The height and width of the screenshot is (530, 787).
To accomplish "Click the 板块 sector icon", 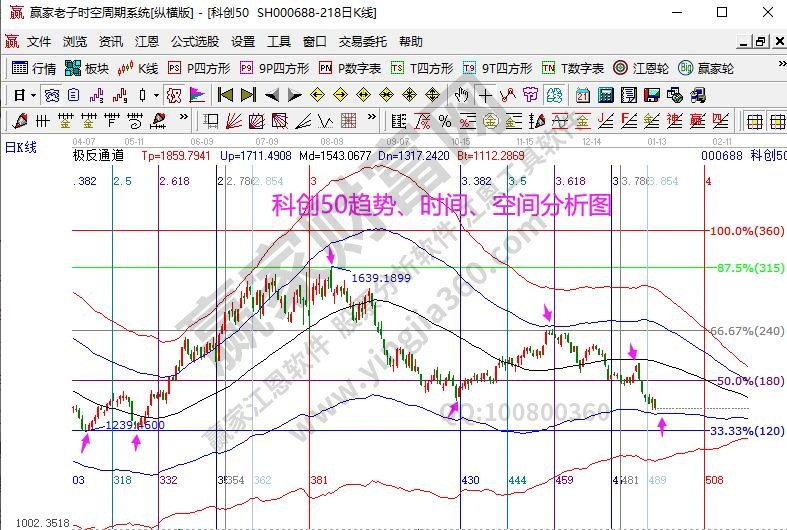I will pos(86,68).
